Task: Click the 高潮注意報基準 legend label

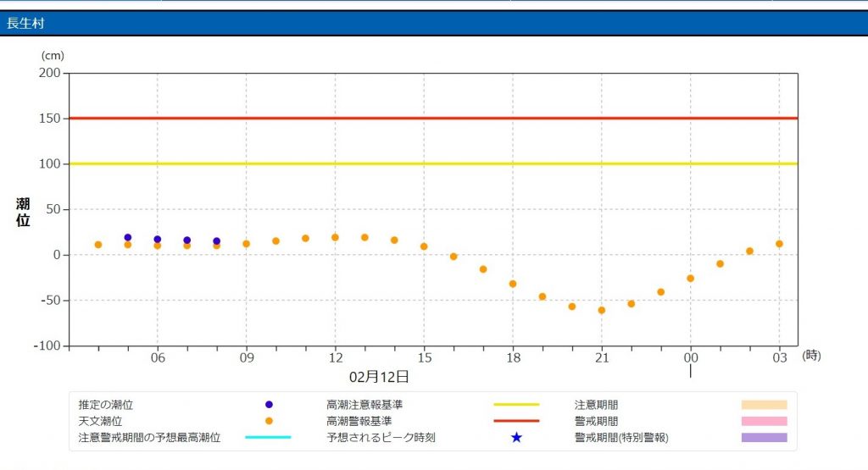Action: click(x=364, y=405)
